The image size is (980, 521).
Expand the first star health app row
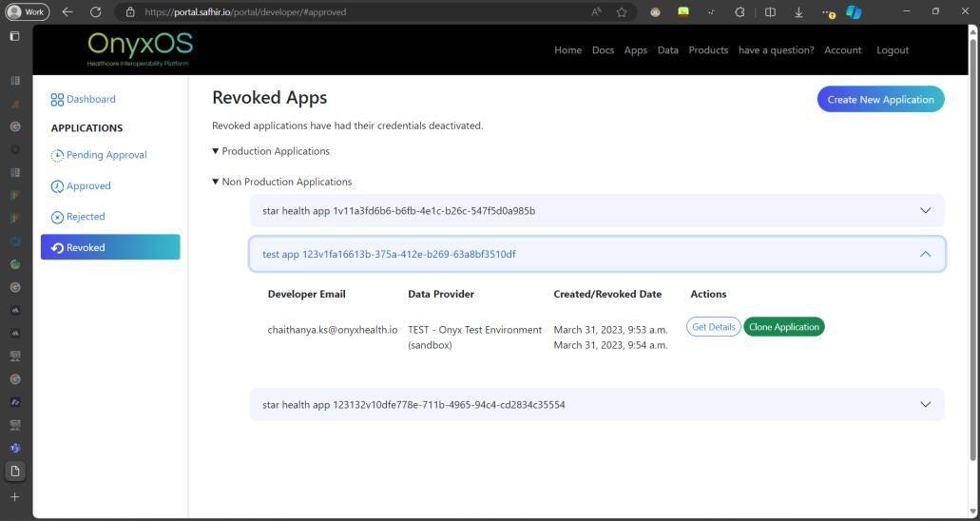coord(597,211)
